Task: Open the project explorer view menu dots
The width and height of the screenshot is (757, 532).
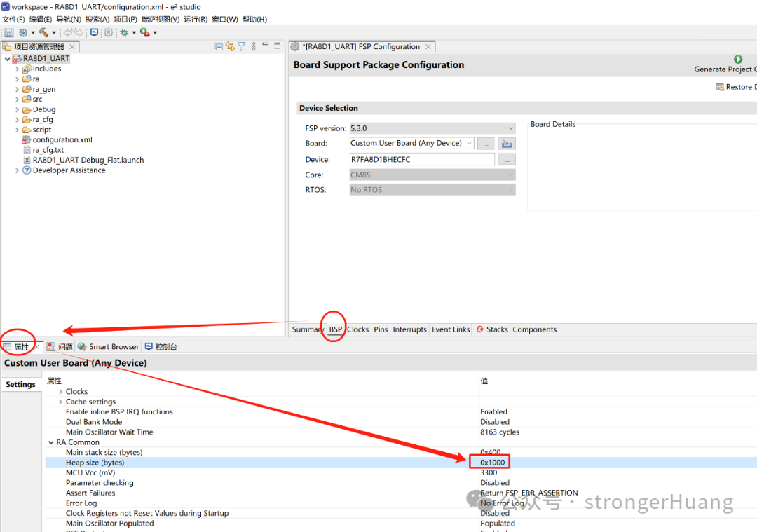Action: tap(254, 46)
